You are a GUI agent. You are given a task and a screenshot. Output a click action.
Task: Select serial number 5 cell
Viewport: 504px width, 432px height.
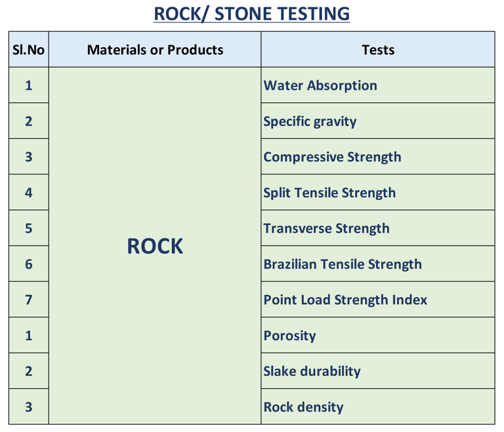28,229
